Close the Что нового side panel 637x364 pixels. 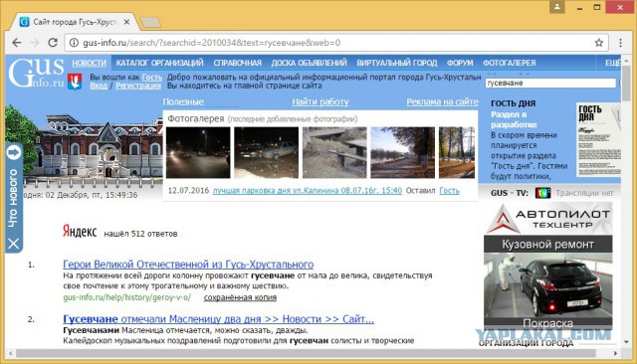tap(13, 244)
